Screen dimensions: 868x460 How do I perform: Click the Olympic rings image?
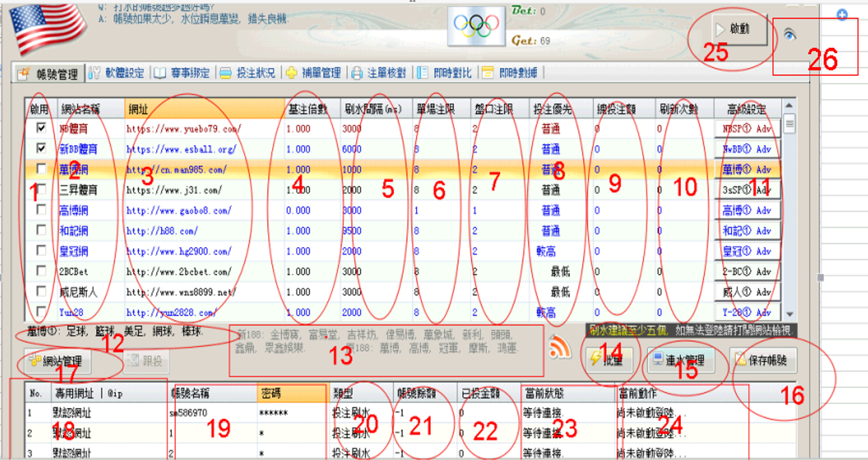tap(476, 27)
